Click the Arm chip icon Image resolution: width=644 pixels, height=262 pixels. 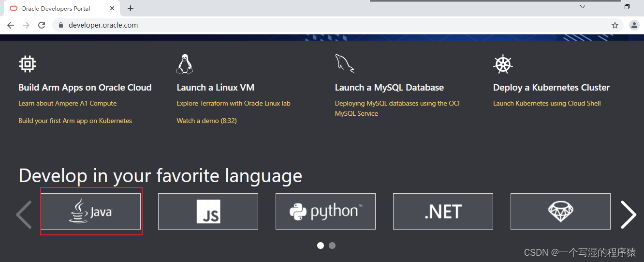point(27,64)
